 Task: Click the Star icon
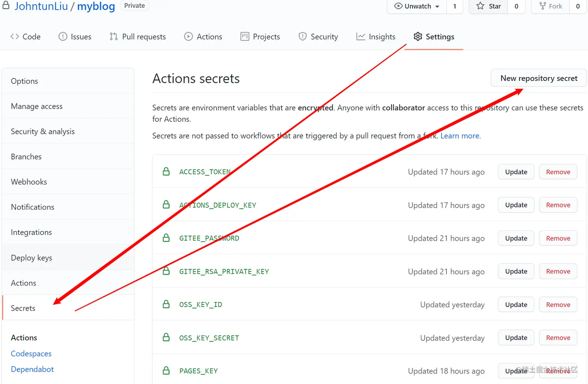(480, 6)
